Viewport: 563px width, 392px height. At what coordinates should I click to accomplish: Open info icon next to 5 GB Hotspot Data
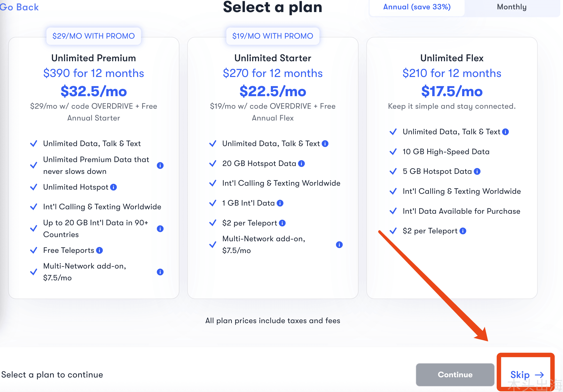[477, 171]
